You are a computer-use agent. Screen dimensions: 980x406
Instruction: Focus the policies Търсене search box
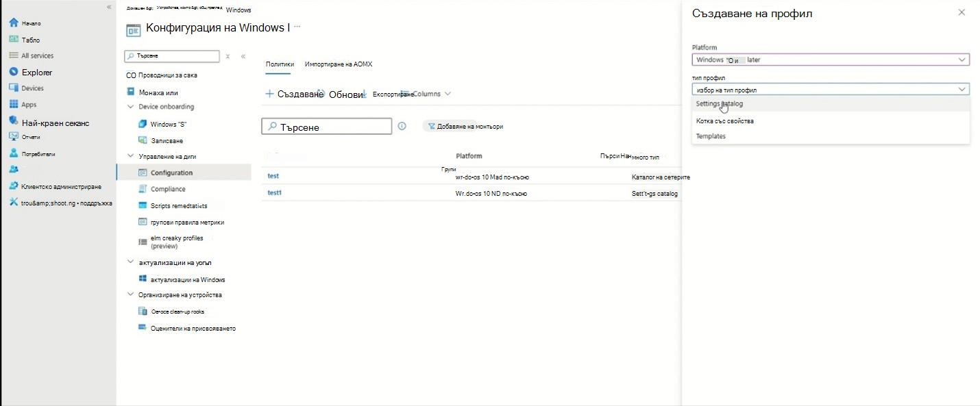327,127
